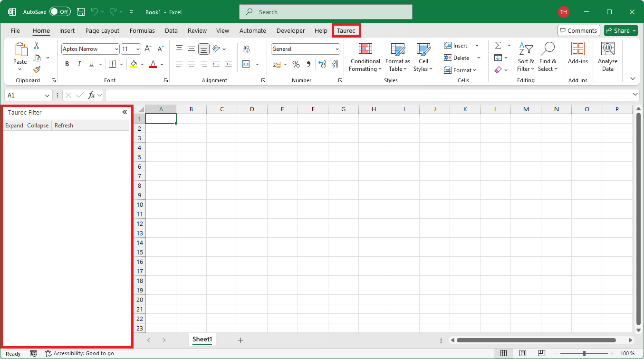Center text horizontally
The width and height of the screenshot is (644, 359).
click(192, 64)
